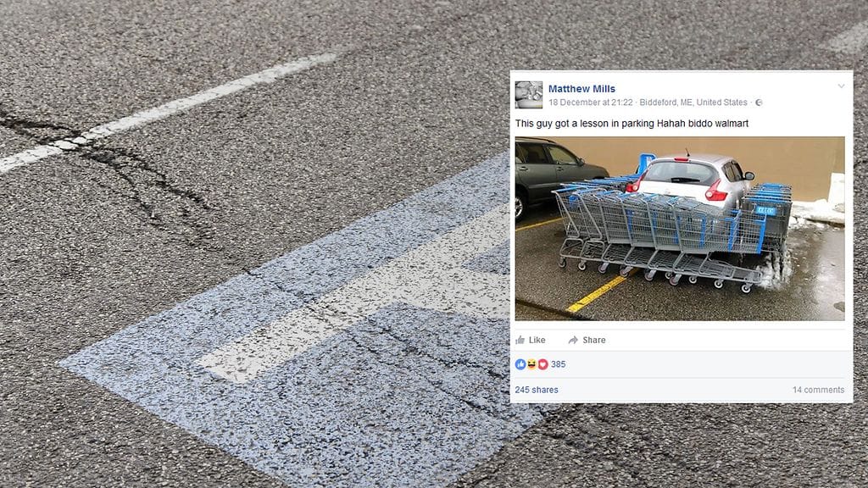Open the post options chevron
The height and width of the screenshot is (488, 868).
click(841, 86)
